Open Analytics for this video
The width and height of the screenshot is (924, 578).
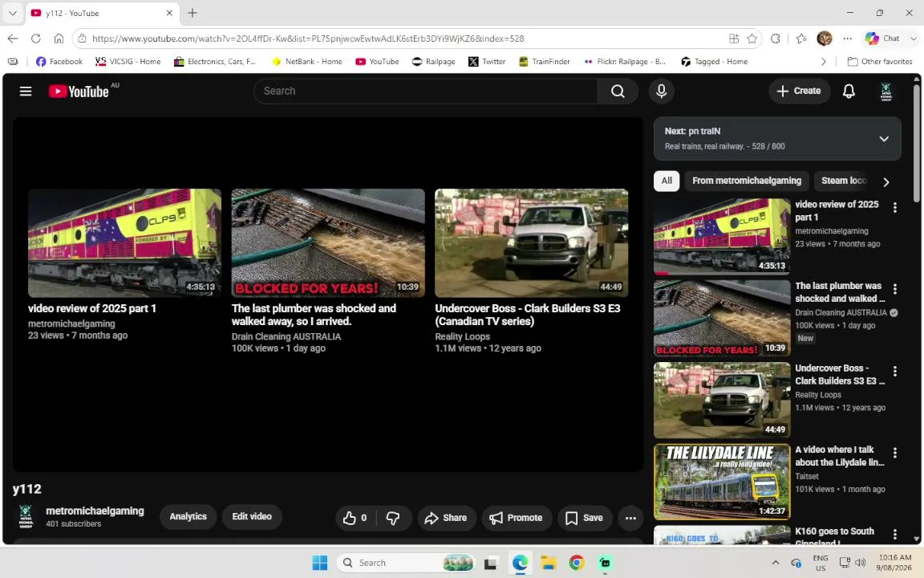click(188, 517)
